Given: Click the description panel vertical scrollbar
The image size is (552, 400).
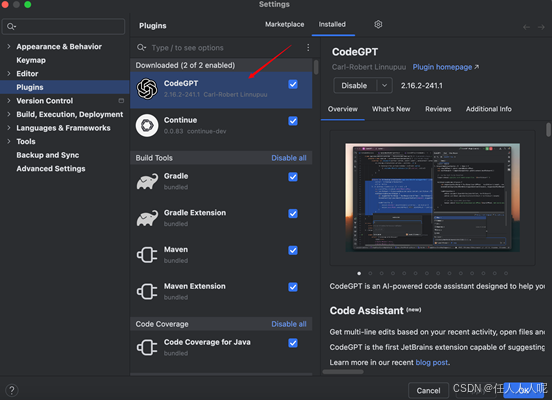Looking at the screenshot, I should (x=548, y=129).
